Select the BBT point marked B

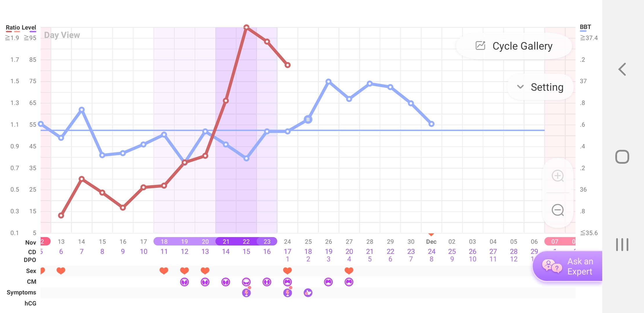click(308, 119)
